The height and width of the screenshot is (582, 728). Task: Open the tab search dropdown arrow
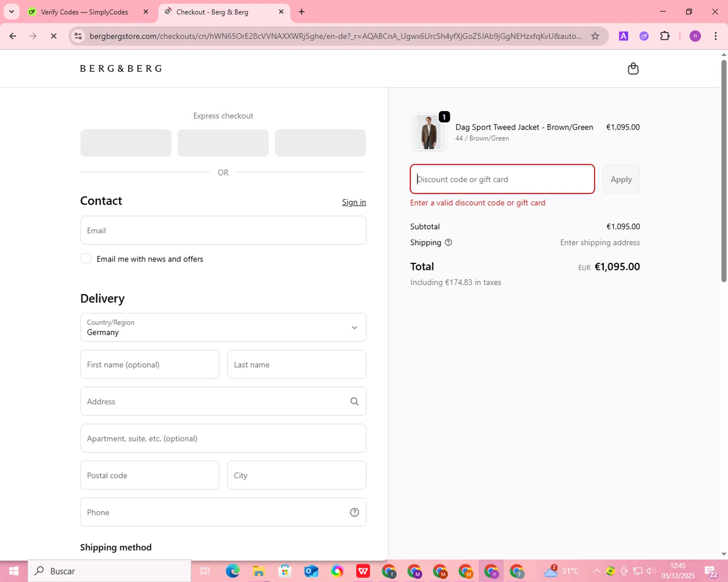(12, 12)
